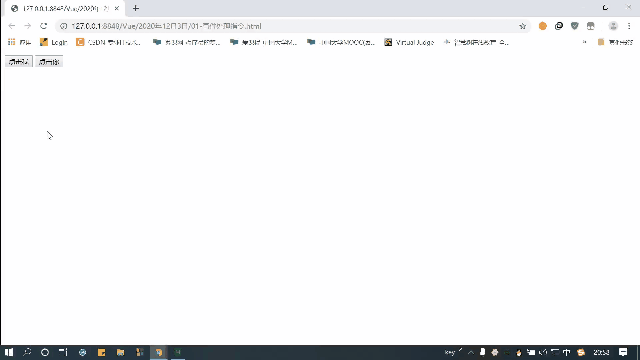Open File Explorer from taskbar
The width and height of the screenshot is (640, 360).
120,352
